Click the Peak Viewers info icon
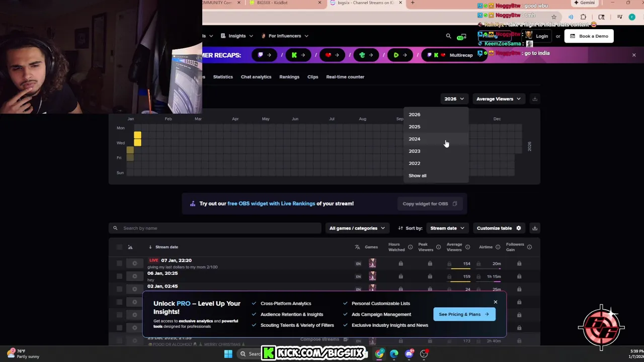Screen dimensions: 644x362 438,247
